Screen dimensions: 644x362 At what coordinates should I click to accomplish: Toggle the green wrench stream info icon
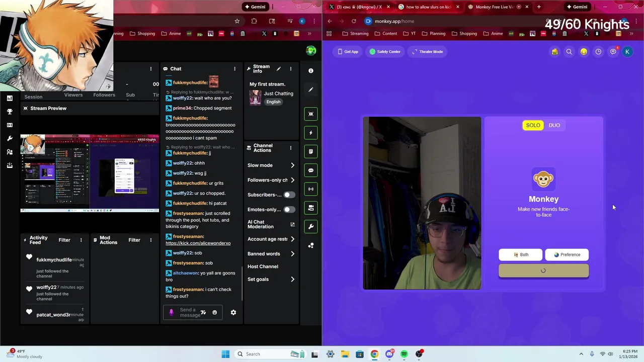point(311,226)
